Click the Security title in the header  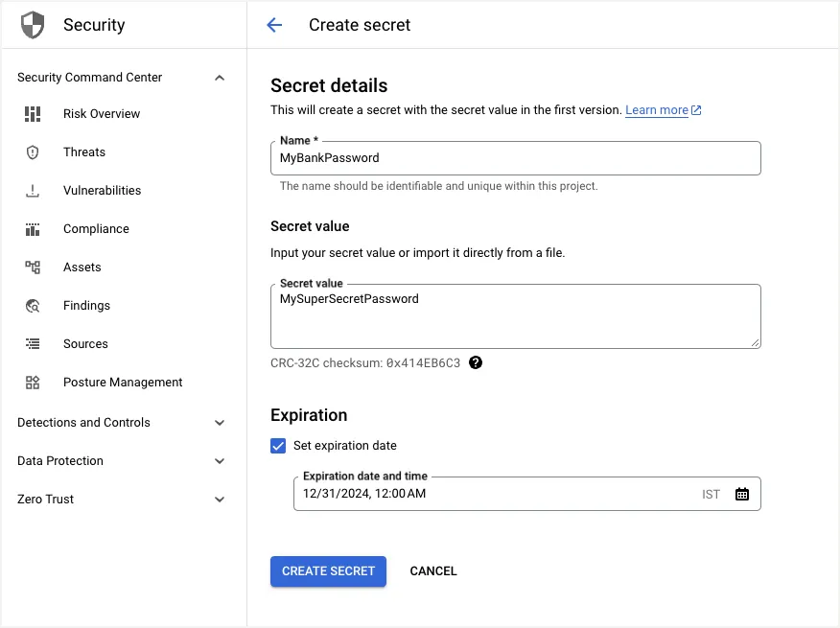point(93,24)
